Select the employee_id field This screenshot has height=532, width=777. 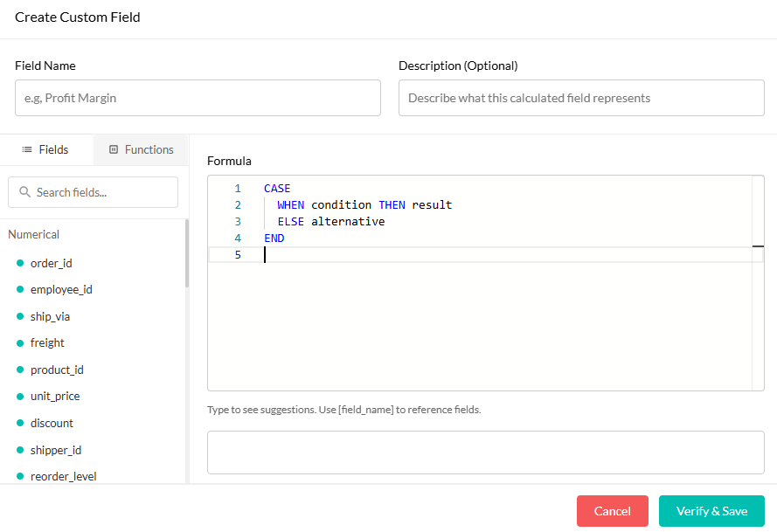click(61, 289)
